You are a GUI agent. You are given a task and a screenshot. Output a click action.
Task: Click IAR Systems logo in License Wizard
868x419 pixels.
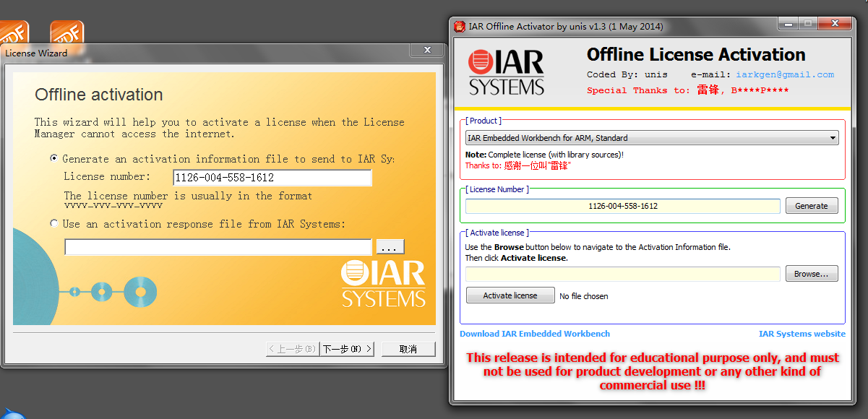click(x=384, y=284)
